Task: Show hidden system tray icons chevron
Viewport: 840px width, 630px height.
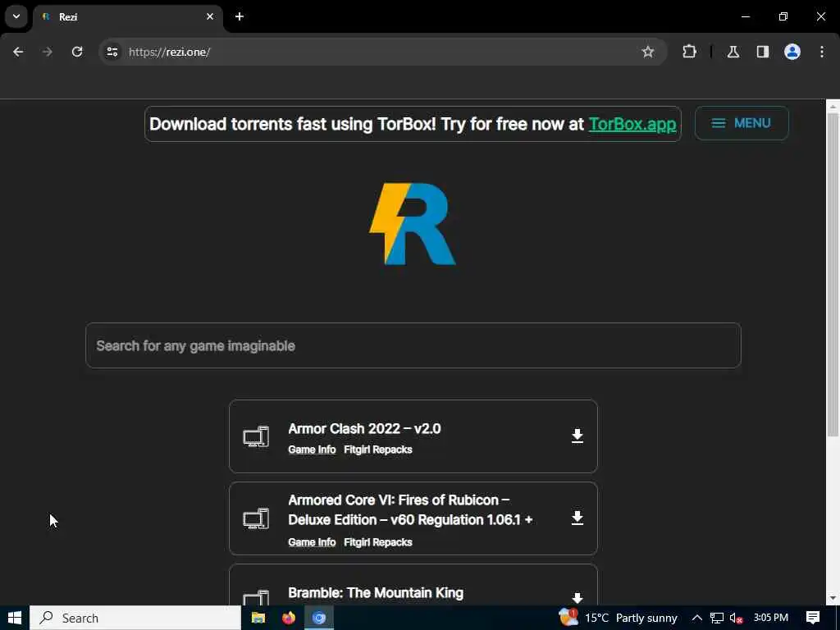Action: [697, 619]
